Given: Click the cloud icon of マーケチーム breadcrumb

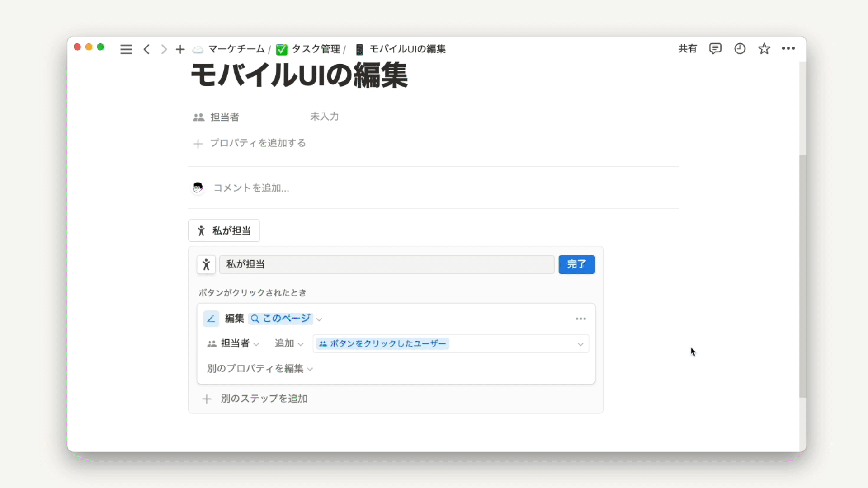Looking at the screenshot, I should pos(198,49).
